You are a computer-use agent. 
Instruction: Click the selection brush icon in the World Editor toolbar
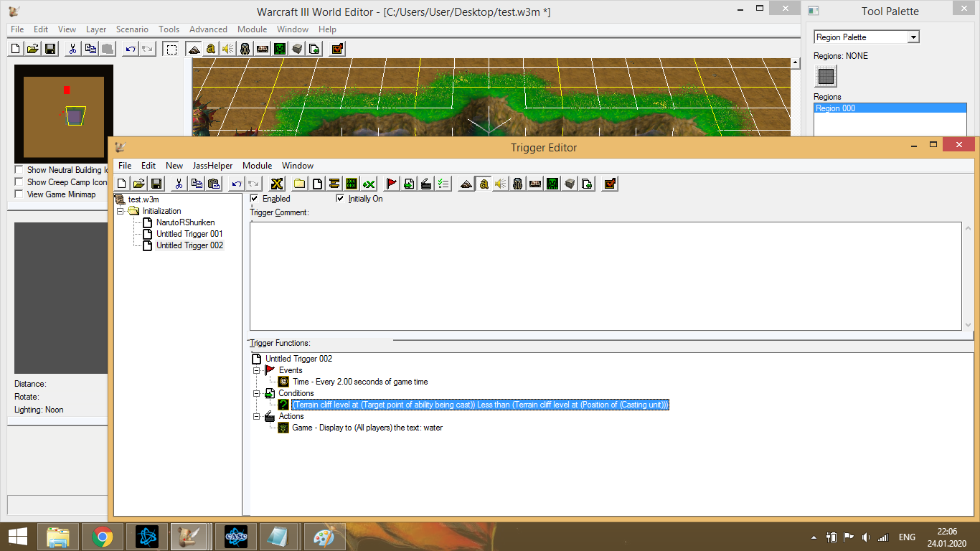tap(171, 49)
